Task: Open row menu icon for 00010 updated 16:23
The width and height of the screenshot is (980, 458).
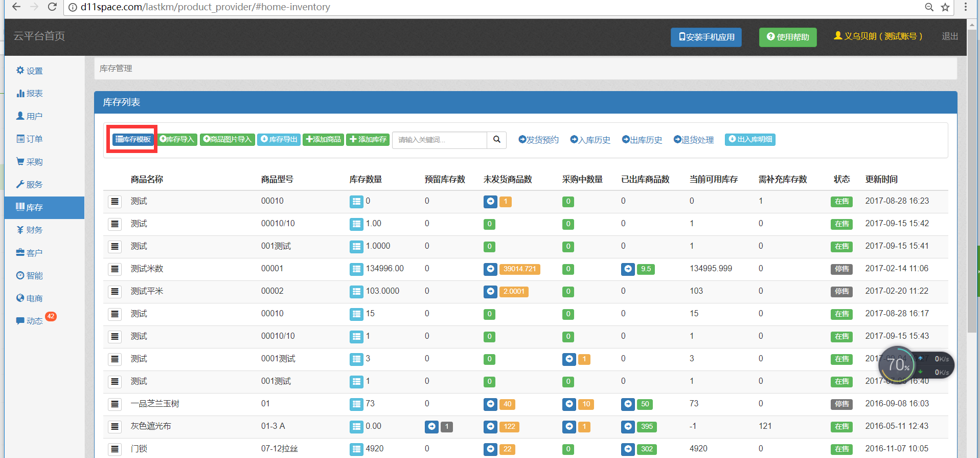Action: 115,202
